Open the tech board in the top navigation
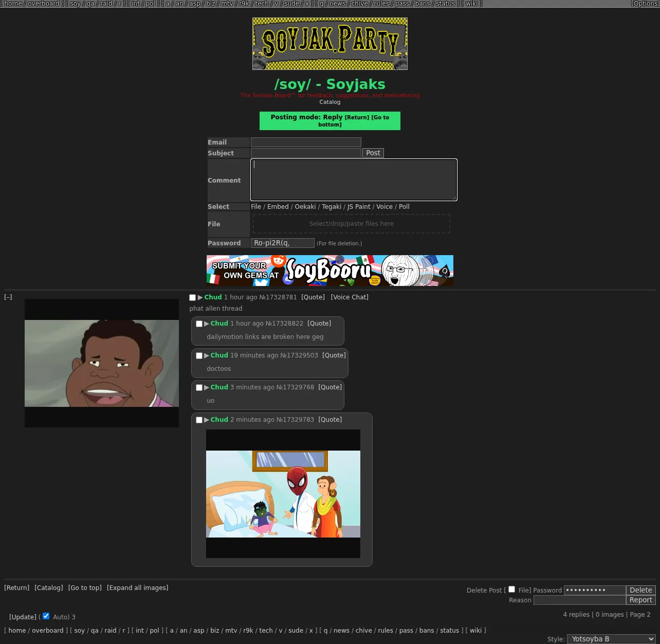 tap(262, 4)
